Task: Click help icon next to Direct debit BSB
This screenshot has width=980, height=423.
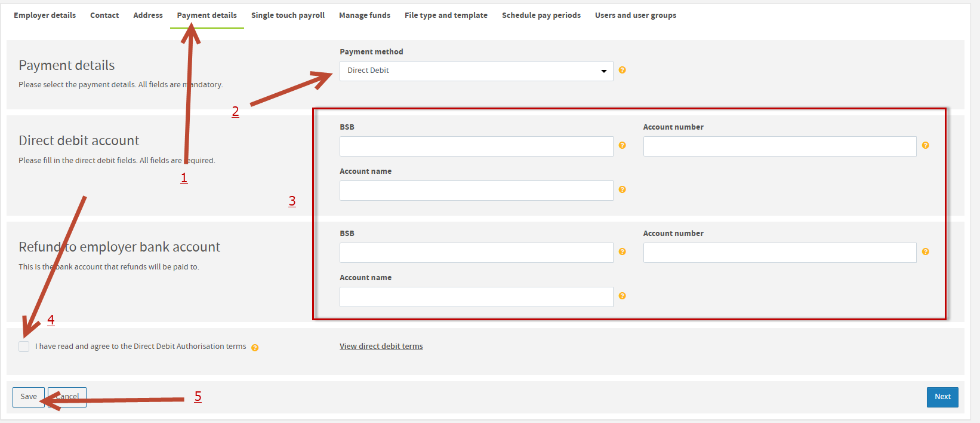Action: click(622, 146)
